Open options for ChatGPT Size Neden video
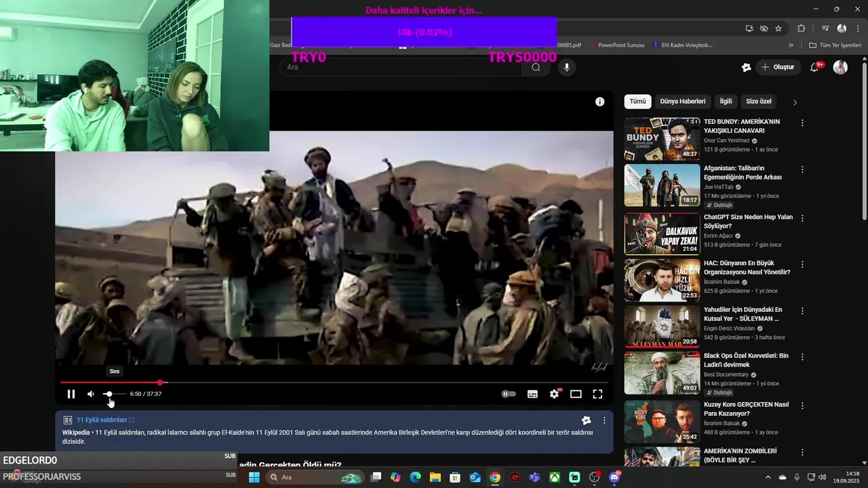 coord(802,218)
